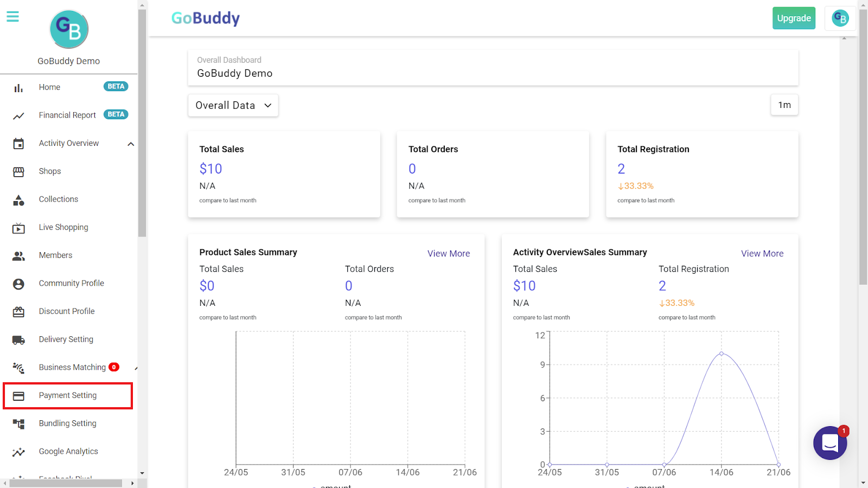Image resolution: width=868 pixels, height=488 pixels.
Task: Click the GoBuddy header logo
Action: tap(206, 18)
